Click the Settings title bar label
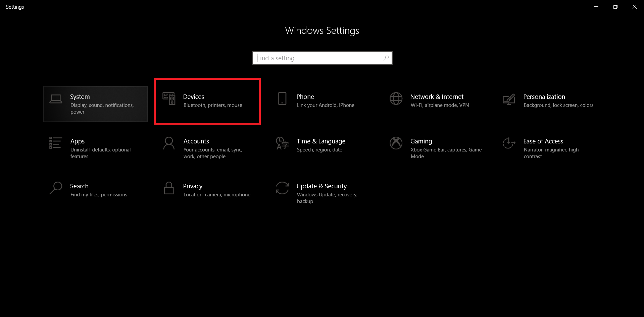Screen dimensions: 644x317 (x=15, y=6)
